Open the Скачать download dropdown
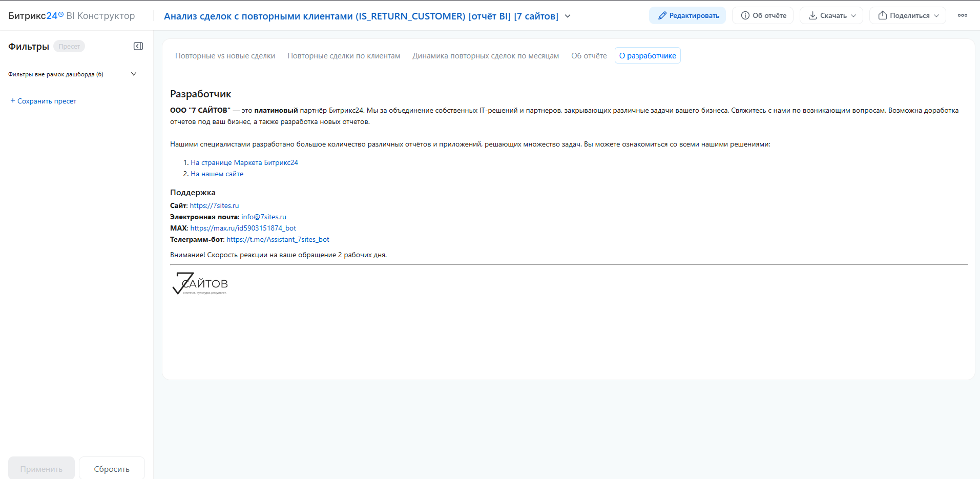Image resolution: width=980 pixels, height=479 pixels. [x=831, y=15]
